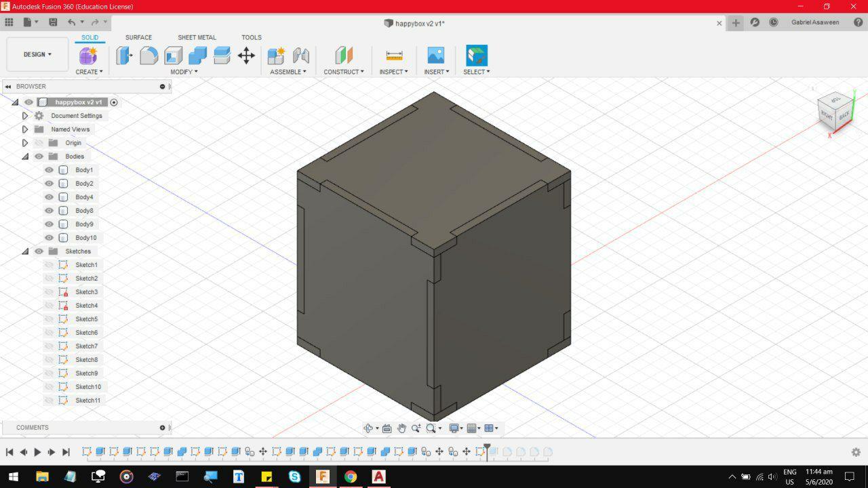Hide Body2 using its eye icon
The width and height of the screenshot is (868, 488).
click(49, 184)
